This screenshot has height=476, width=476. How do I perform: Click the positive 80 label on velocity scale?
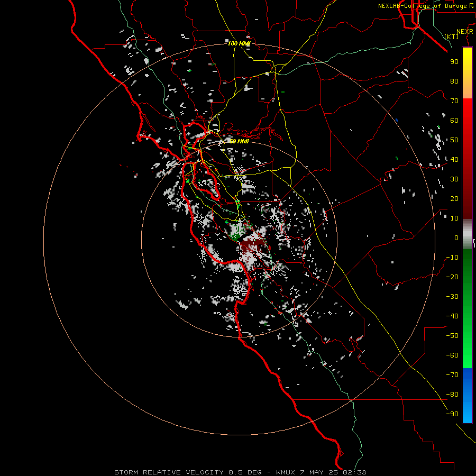(x=454, y=81)
